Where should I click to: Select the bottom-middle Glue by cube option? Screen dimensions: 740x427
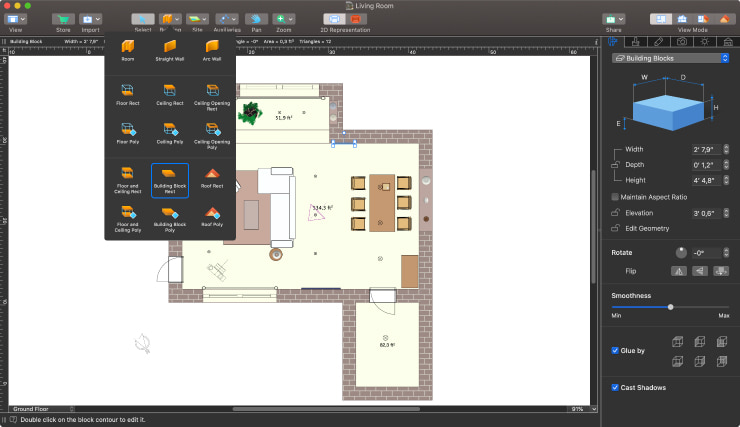(699, 361)
